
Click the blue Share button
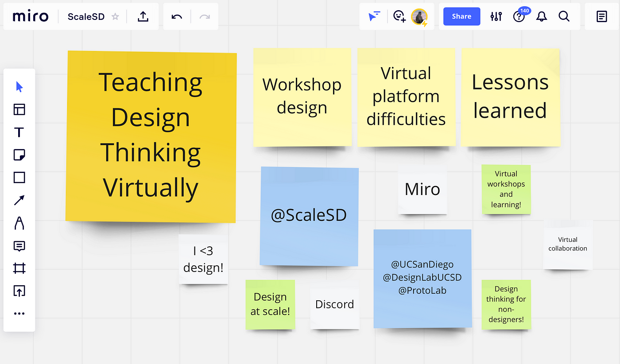tap(461, 16)
